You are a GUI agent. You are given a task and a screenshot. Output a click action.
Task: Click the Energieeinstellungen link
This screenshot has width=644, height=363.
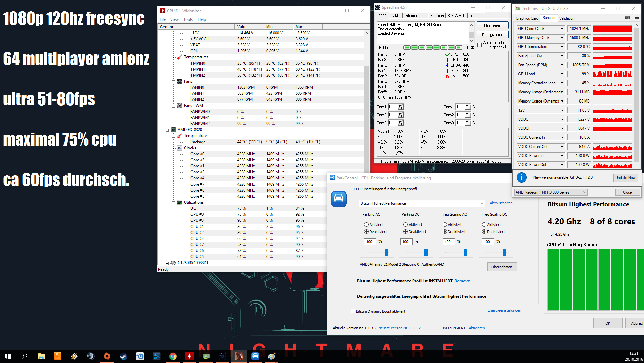pyautogui.click(x=504, y=310)
